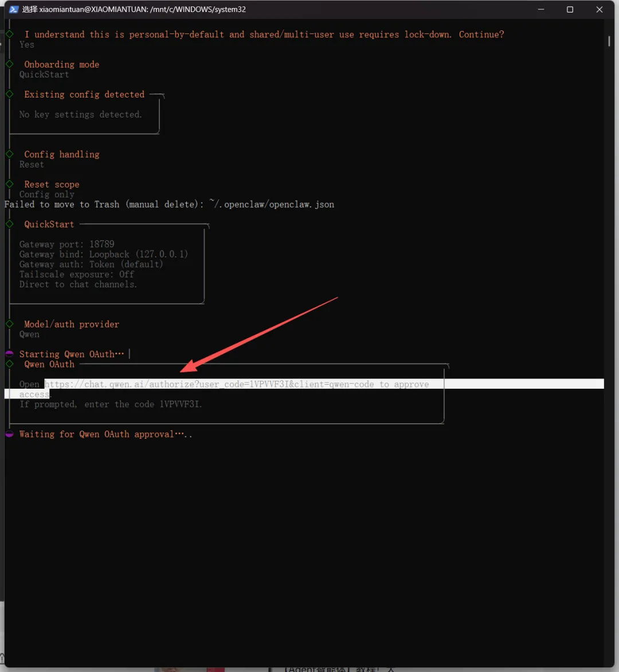This screenshot has width=619, height=672.
Task: Click the "Qwen OAuth" box heading
Action: (49, 364)
